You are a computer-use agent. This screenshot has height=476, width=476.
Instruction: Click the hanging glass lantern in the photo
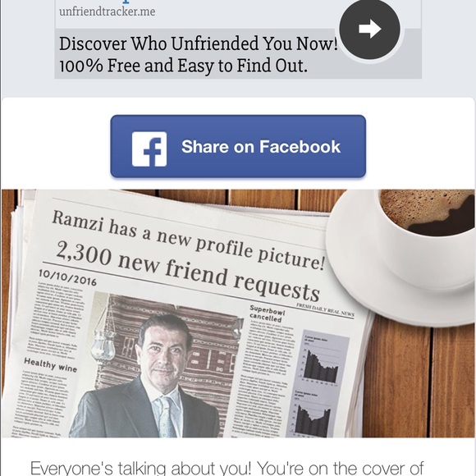pyautogui.click(x=103, y=342)
